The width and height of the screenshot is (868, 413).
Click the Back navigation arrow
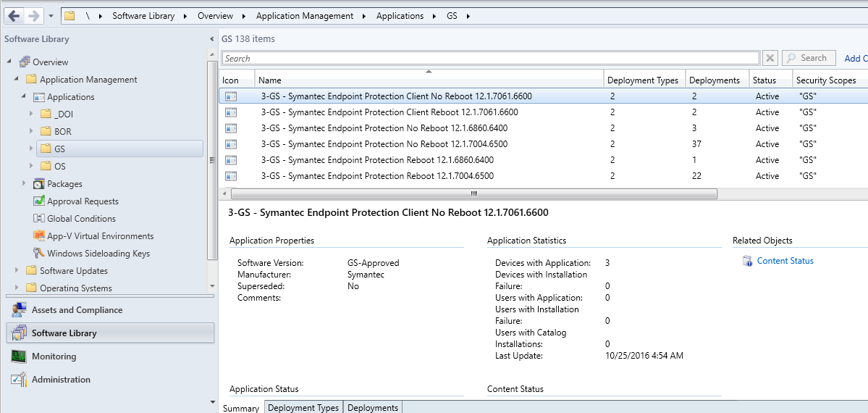point(14,16)
